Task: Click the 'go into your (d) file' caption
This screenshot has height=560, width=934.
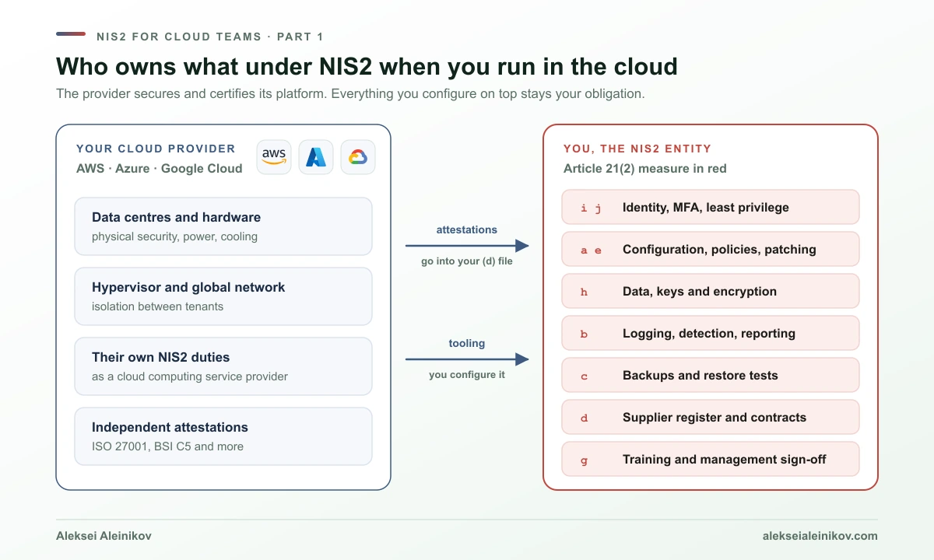Action: [x=467, y=261]
